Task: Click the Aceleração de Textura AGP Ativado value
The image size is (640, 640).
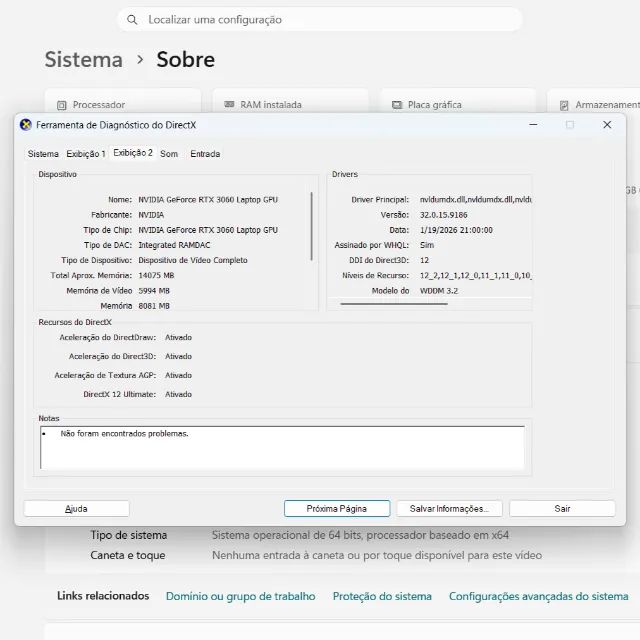Action: (x=178, y=375)
